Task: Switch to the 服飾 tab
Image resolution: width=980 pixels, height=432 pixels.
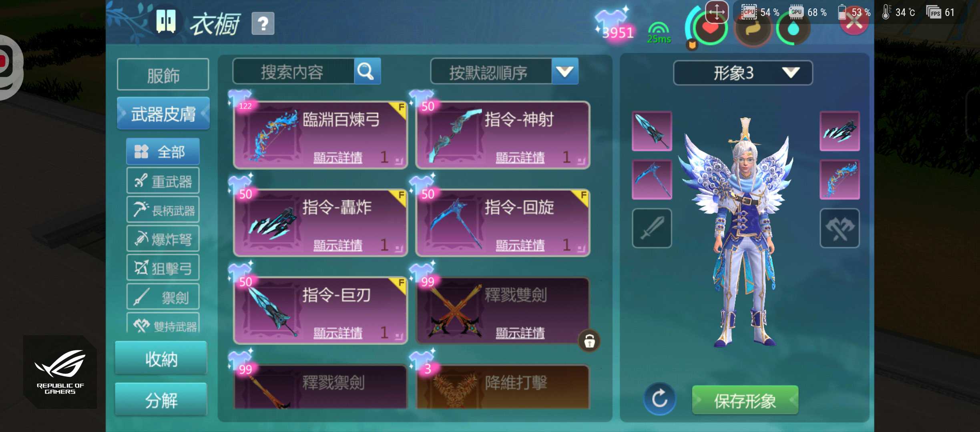Action: coord(163,75)
